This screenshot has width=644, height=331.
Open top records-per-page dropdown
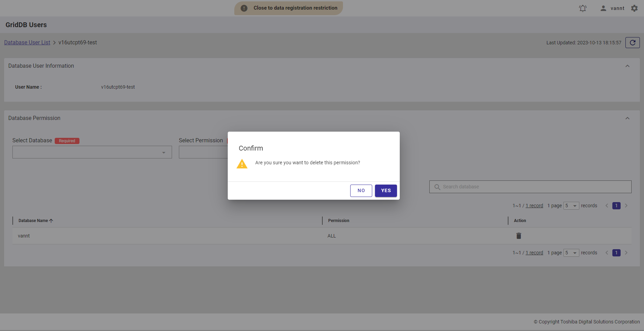click(x=571, y=206)
